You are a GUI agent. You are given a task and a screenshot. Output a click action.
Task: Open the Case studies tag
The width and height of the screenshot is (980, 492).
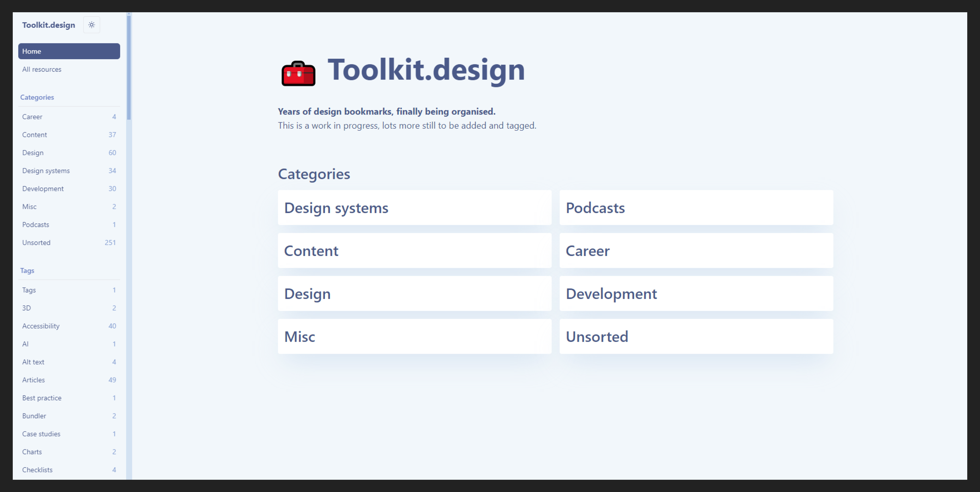click(68, 434)
